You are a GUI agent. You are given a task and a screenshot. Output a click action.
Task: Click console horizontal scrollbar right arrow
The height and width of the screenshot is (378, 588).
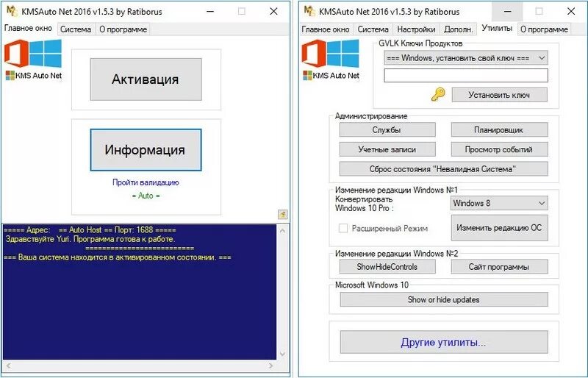pos(270,365)
